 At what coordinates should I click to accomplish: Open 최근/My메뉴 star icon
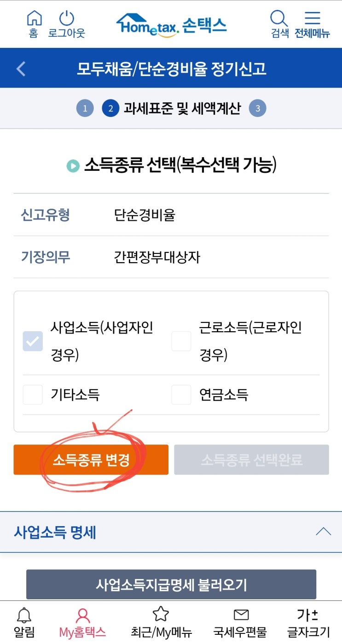coord(161,615)
